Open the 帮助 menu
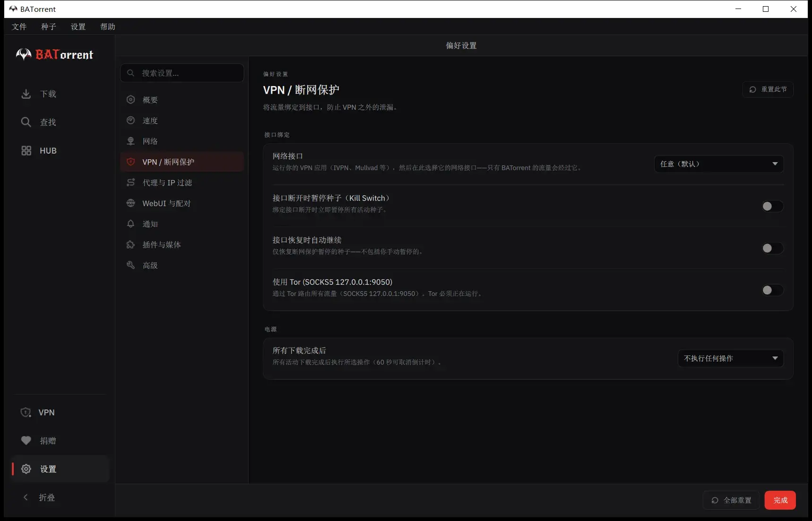812x521 pixels. (x=108, y=26)
